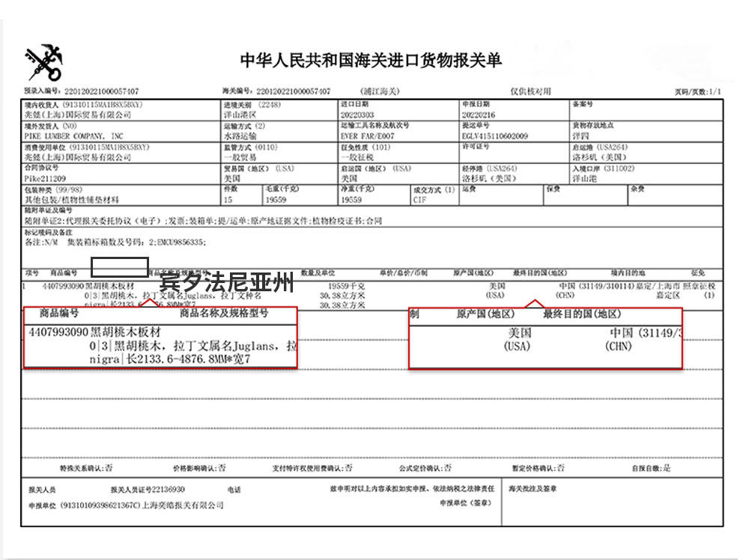Click the 商品名称及规格型号 header in callout
Viewport: 749px width, 560px height.
pyautogui.click(x=224, y=313)
